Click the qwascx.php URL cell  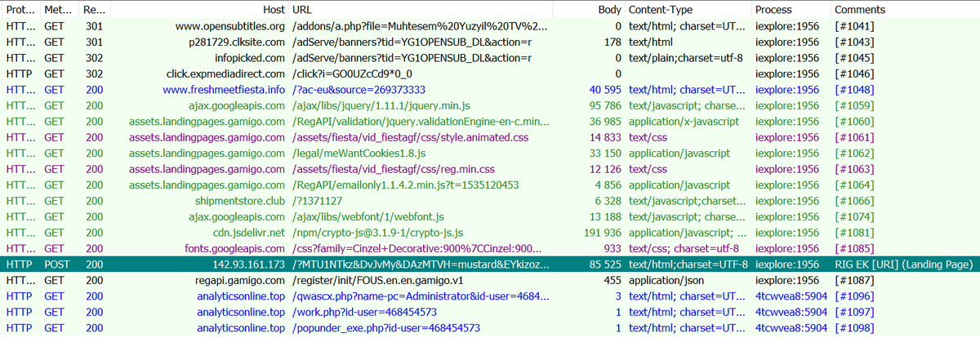click(421, 296)
